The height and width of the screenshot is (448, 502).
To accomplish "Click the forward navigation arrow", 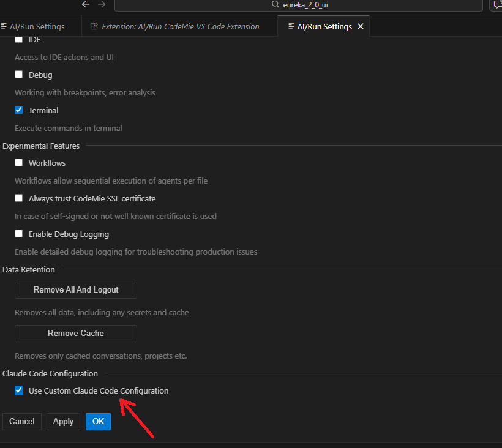I will [x=102, y=4].
